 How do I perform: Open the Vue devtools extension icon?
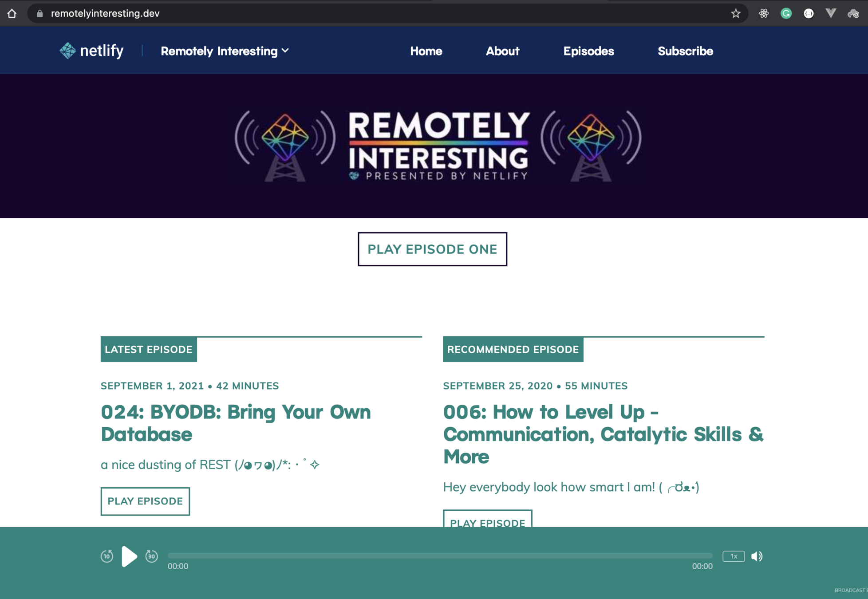coord(831,13)
